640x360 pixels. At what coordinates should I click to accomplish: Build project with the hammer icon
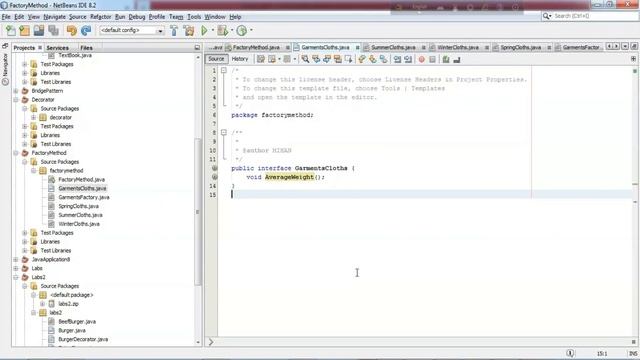click(x=174, y=31)
